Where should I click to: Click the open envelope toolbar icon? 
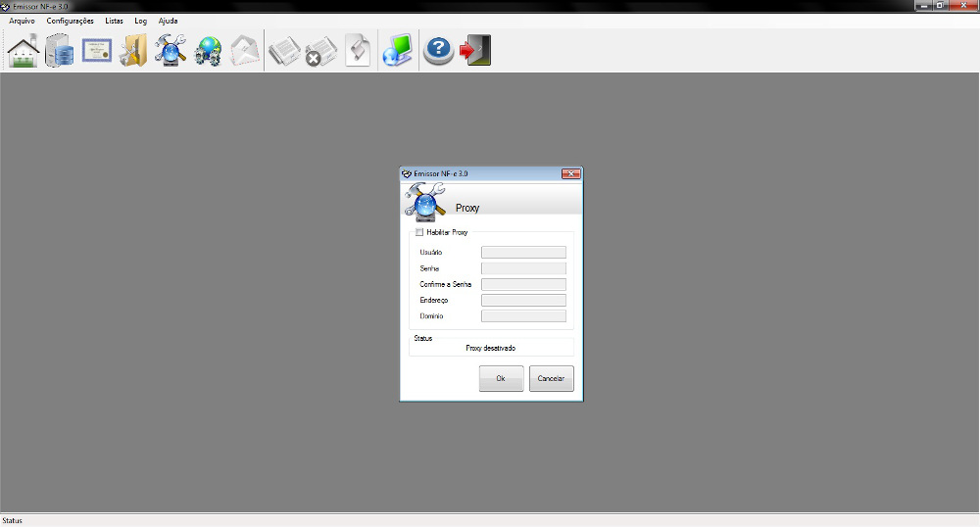[x=244, y=50]
